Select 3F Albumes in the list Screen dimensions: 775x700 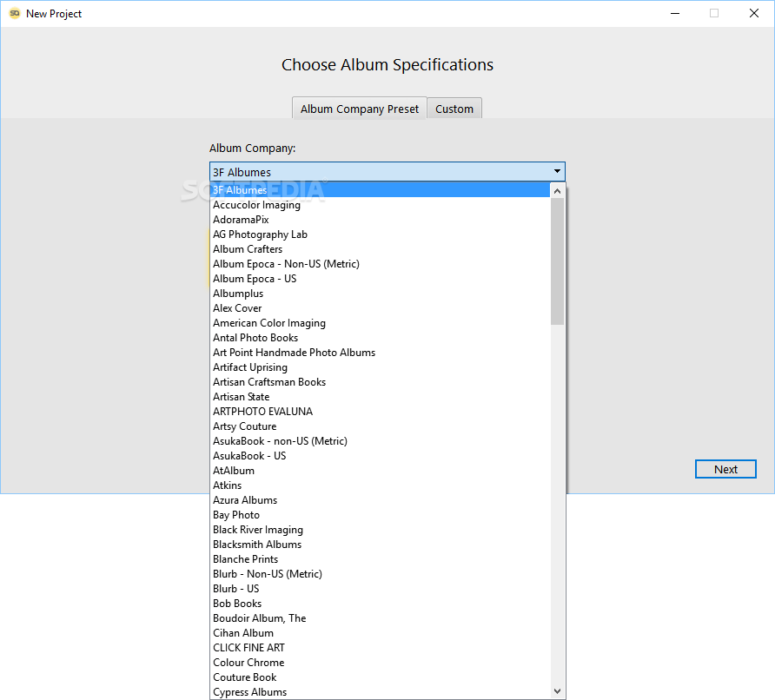click(380, 190)
